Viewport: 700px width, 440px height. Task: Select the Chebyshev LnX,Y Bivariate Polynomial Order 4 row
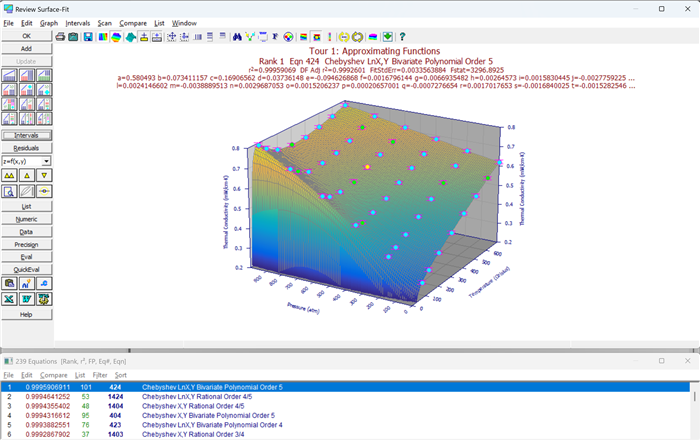(x=345, y=425)
